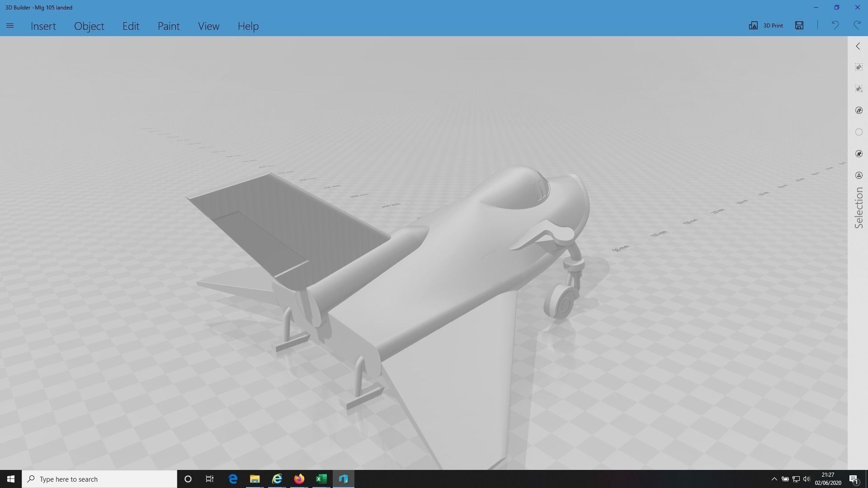Image resolution: width=868 pixels, height=488 pixels.
Task: Open the Object menu
Action: [x=89, y=26]
